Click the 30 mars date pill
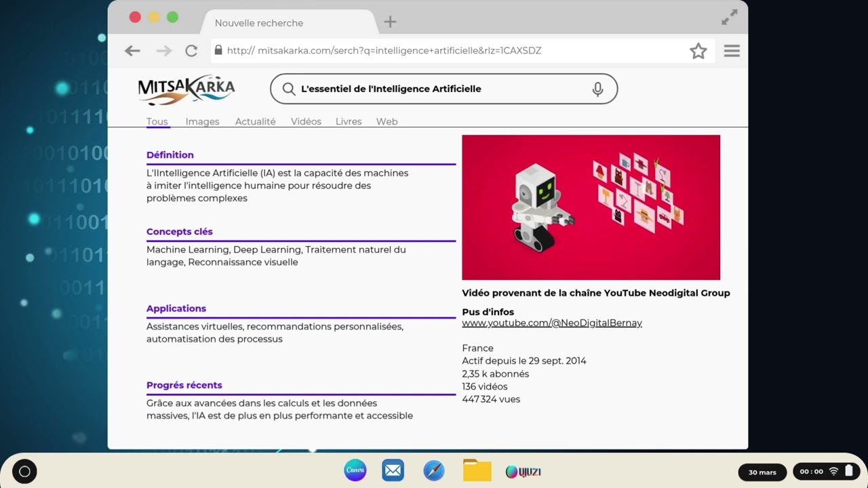This screenshot has width=868, height=488. 762,472
